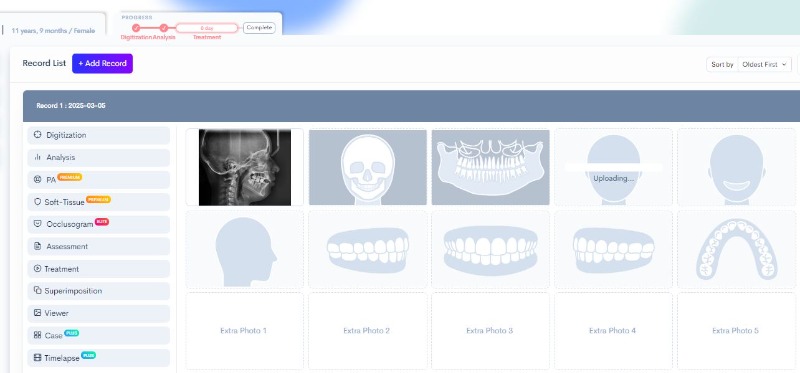Click the 0 day Treatment progress step
800x373 pixels.
tap(207, 28)
